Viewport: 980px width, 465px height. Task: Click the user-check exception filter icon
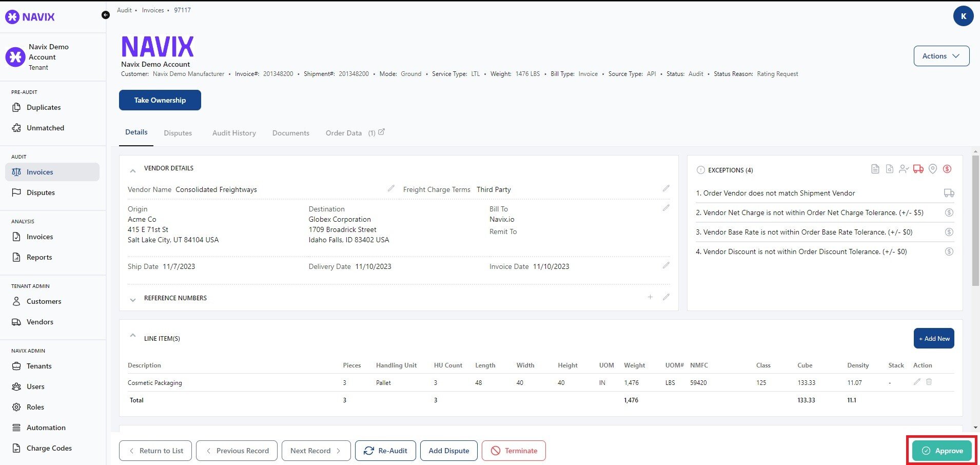pyautogui.click(x=904, y=169)
